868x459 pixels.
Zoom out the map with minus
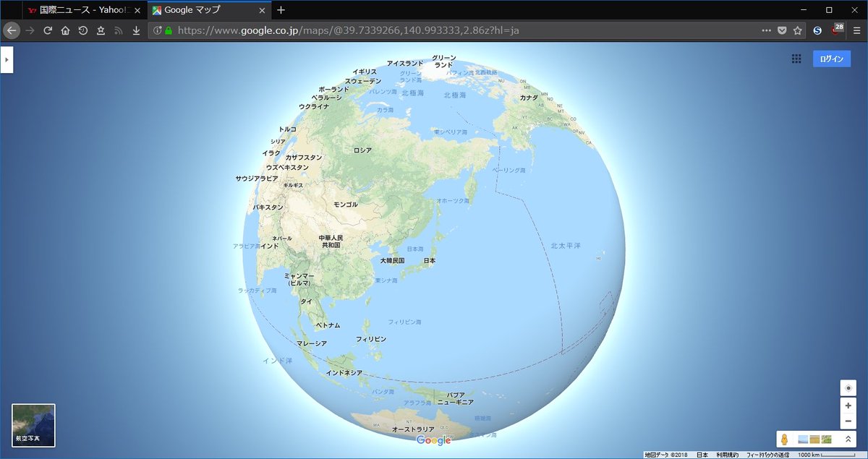(x=848, y=421)
